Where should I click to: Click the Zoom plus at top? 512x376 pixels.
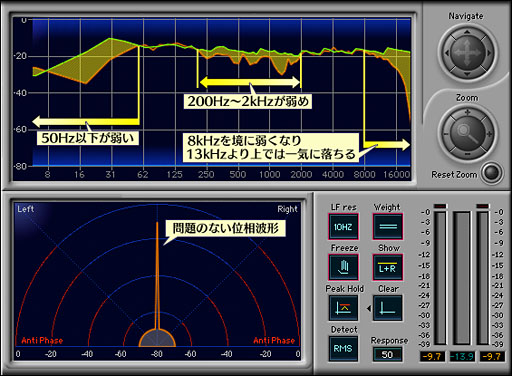(467, 112)
